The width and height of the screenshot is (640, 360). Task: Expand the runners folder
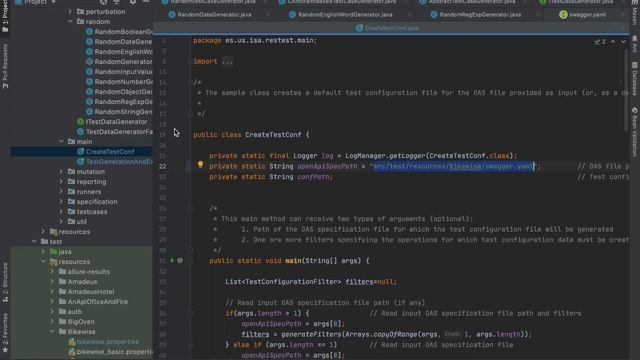click(61, 191)
